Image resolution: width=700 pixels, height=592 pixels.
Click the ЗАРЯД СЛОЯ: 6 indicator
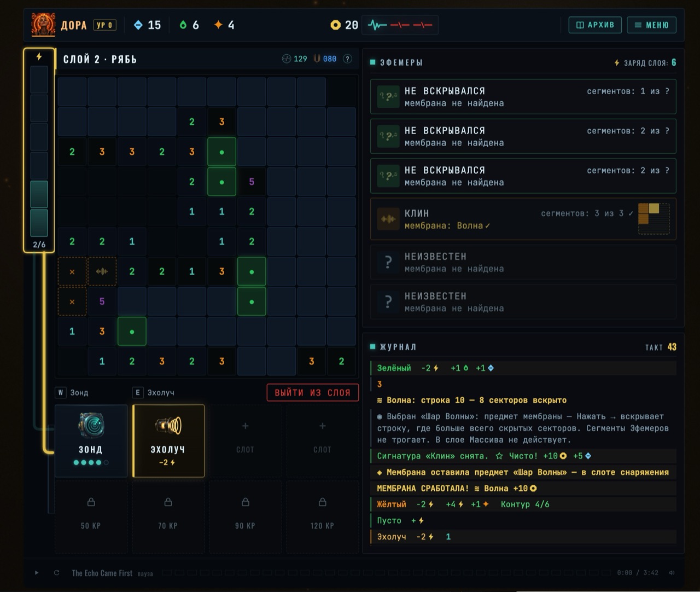click(x=645, y=63)
